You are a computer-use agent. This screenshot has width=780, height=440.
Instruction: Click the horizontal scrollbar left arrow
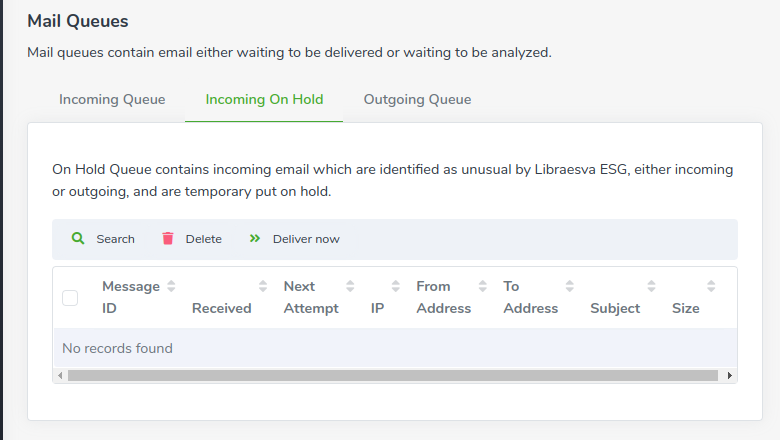pyautogui.click(x=60, y=375)
